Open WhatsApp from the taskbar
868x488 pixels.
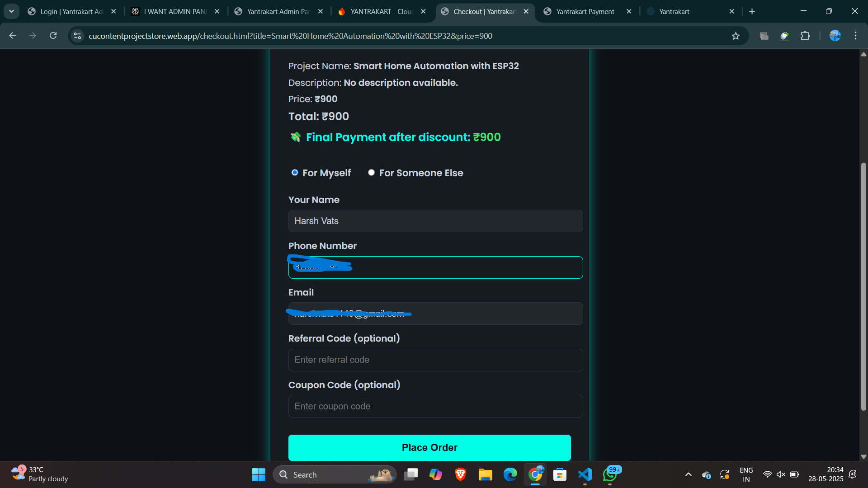coord(609,474)
